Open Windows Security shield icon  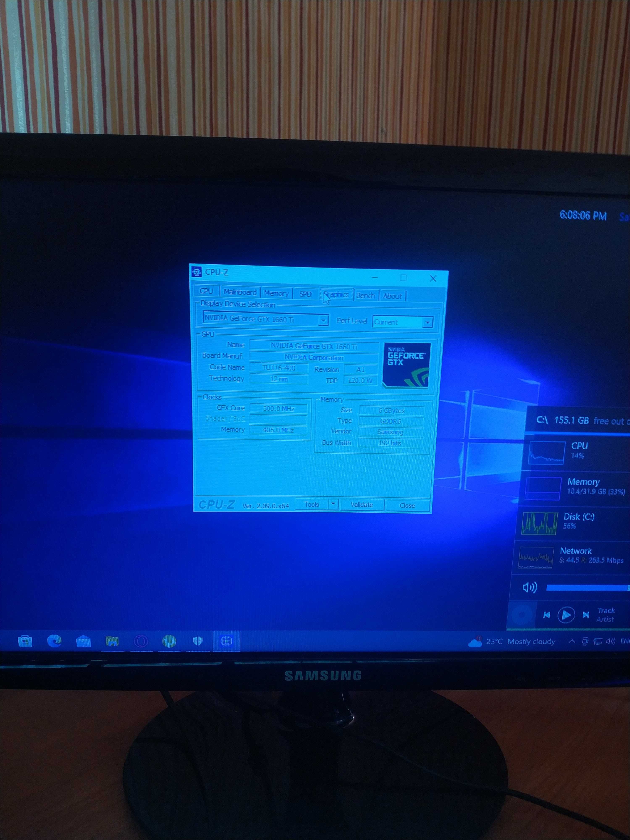coord(197,641)
